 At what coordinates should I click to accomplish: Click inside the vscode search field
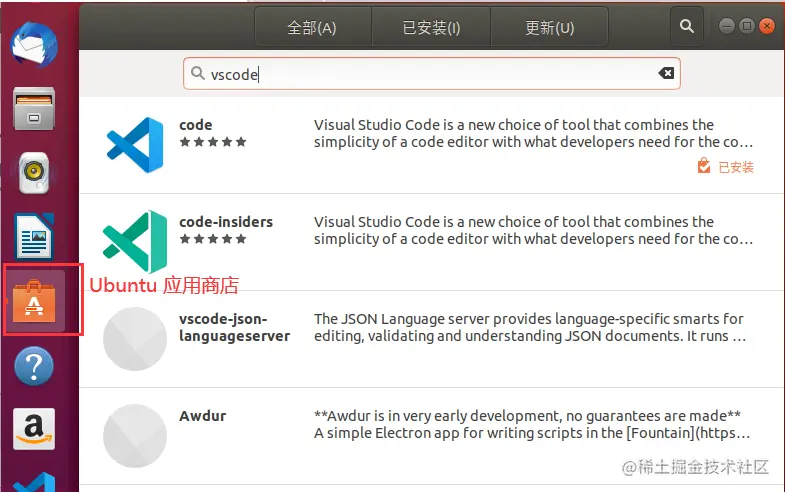[x=432, y=74]
